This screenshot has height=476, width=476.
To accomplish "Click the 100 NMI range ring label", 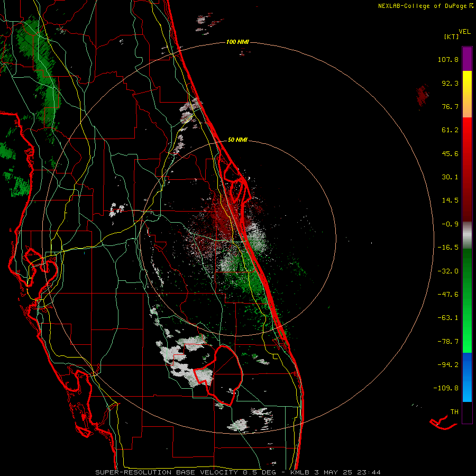I will point(237,42).
